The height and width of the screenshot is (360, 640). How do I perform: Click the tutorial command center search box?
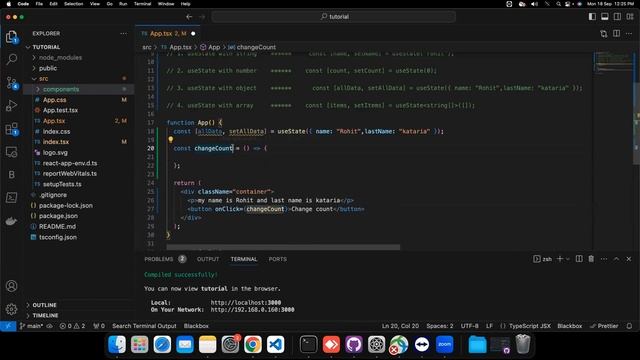(x=333, y=17)
